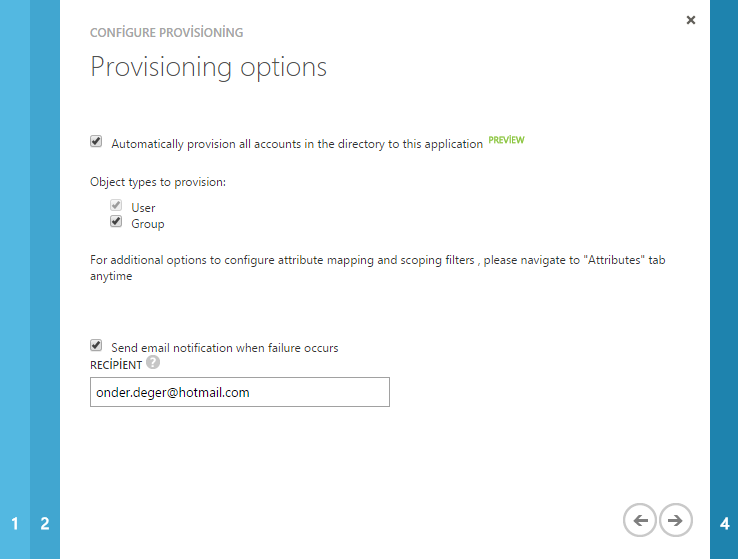Click the Provisioning options heading

tap(208, 67)
